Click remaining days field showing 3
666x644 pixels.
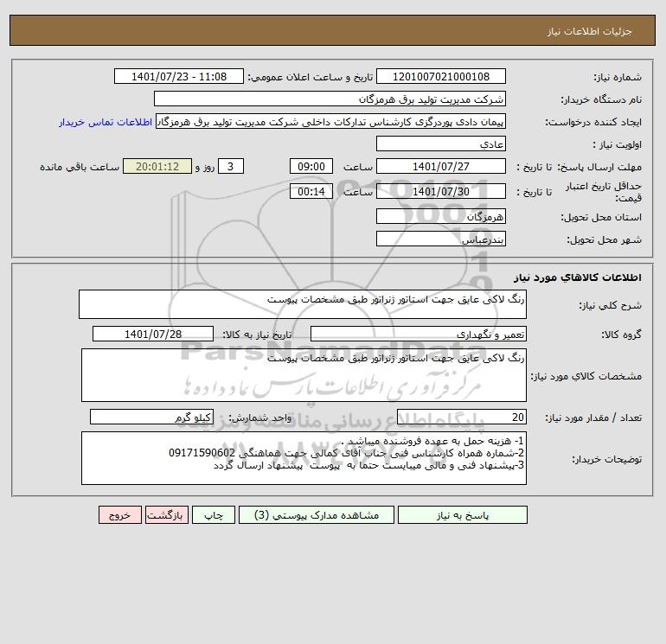coord(231,167)
